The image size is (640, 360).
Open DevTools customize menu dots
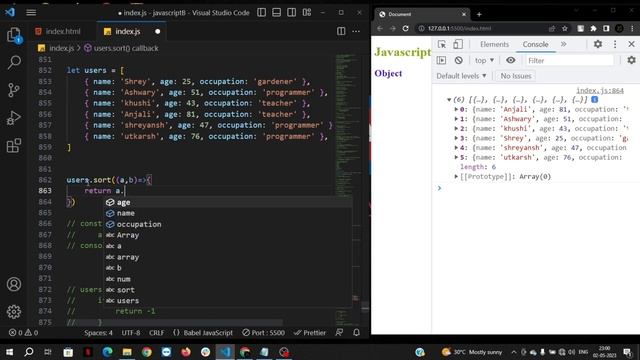point(615,44)
